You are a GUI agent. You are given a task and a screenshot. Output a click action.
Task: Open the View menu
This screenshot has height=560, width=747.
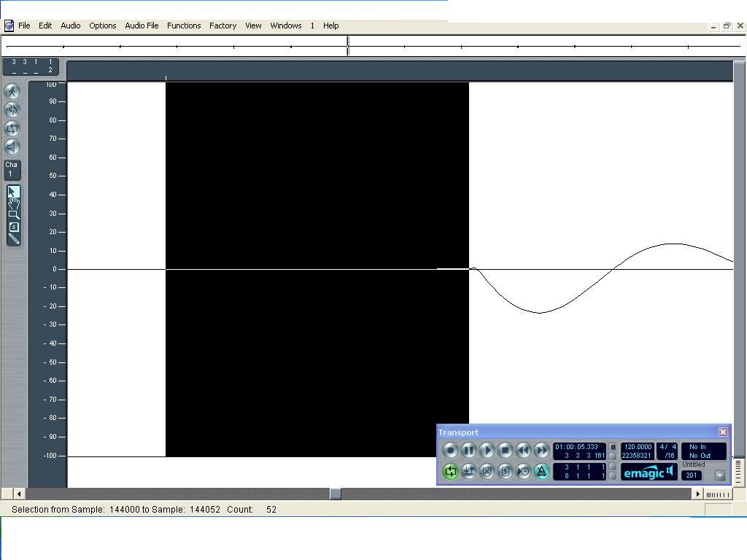coord(253,26)
